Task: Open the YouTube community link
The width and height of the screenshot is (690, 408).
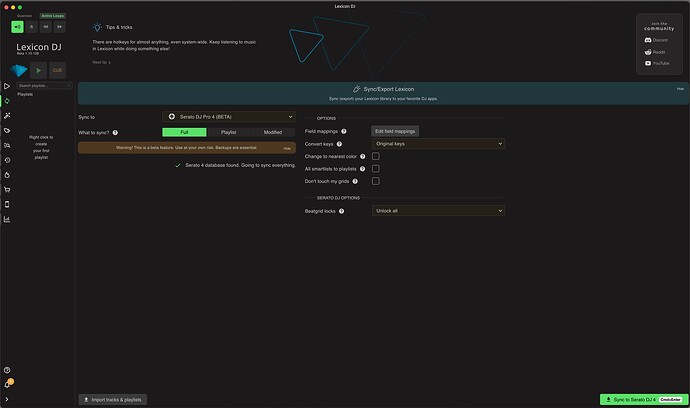Action: pyautogui.click(x=657, y=63)
